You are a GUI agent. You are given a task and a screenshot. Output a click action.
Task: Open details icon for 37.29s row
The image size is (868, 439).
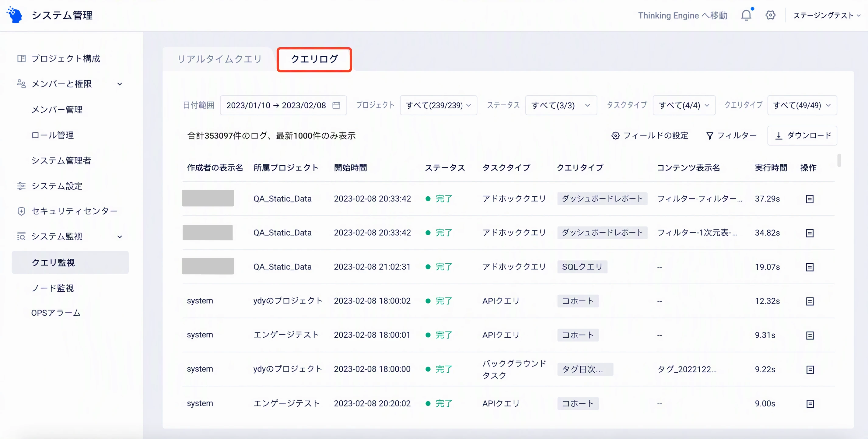coord(810,199)
